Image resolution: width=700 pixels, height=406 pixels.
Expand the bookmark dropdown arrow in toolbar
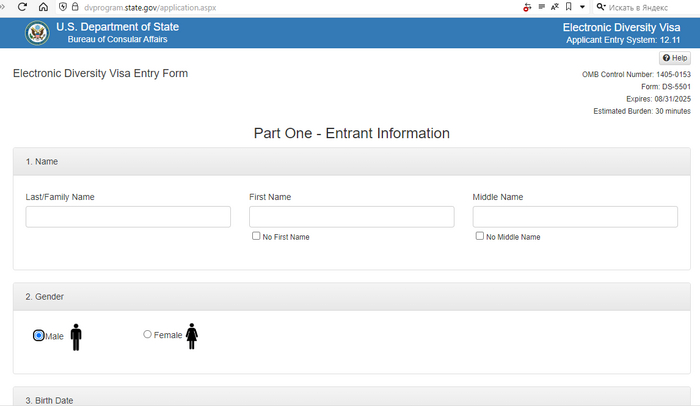click(582, 7)
